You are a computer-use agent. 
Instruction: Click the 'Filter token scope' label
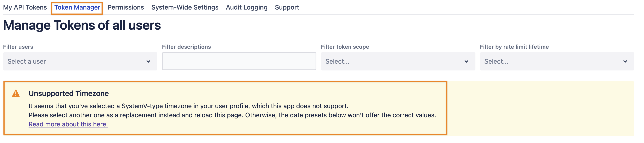point(345,47)
